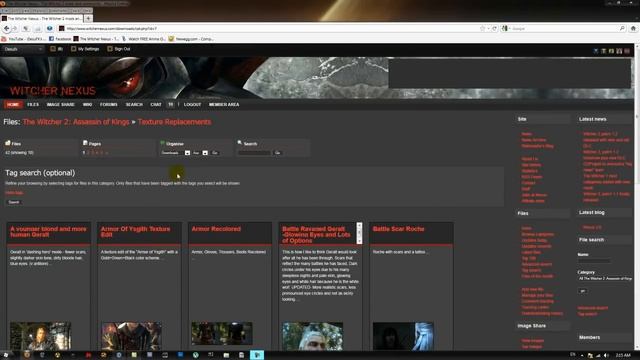Click the Search button under Tag search
The height and width of the screenshot is (360, 640).
click(14, 202)
